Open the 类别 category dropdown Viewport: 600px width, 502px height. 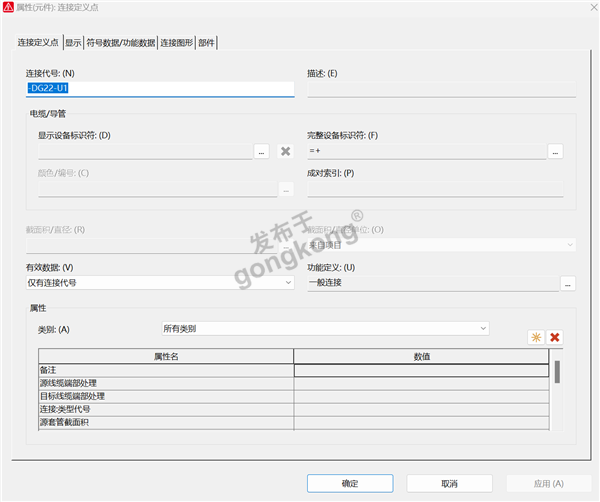coord(483,328)
